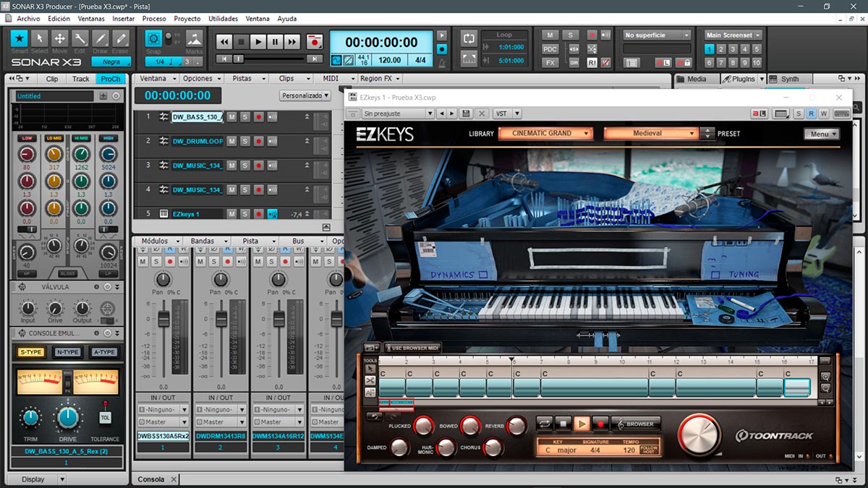
Task: Open the Media browser tab
Action: [x=696, y=79]
